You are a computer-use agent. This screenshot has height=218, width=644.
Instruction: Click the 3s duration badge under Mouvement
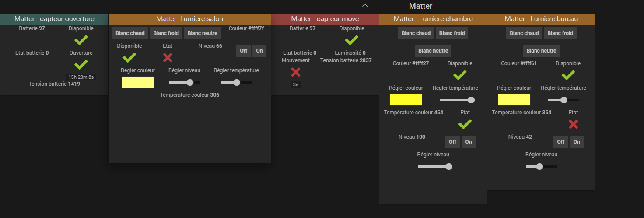tap(296, 84)
